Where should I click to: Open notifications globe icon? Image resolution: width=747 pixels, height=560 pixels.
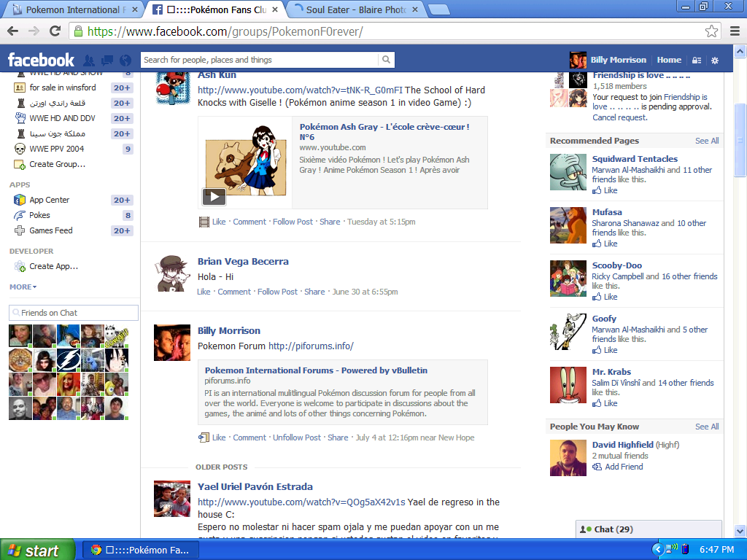[x=125, y=60]
